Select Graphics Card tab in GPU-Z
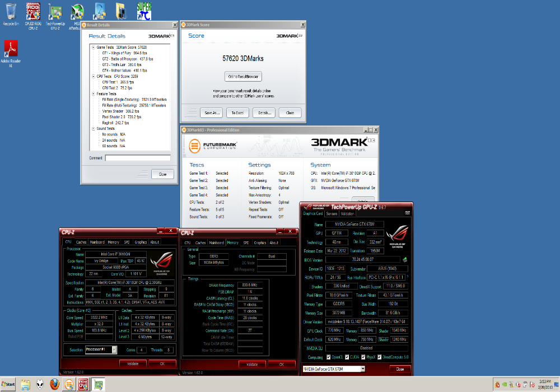Screen dimensions: 560x392 point(312,213)
